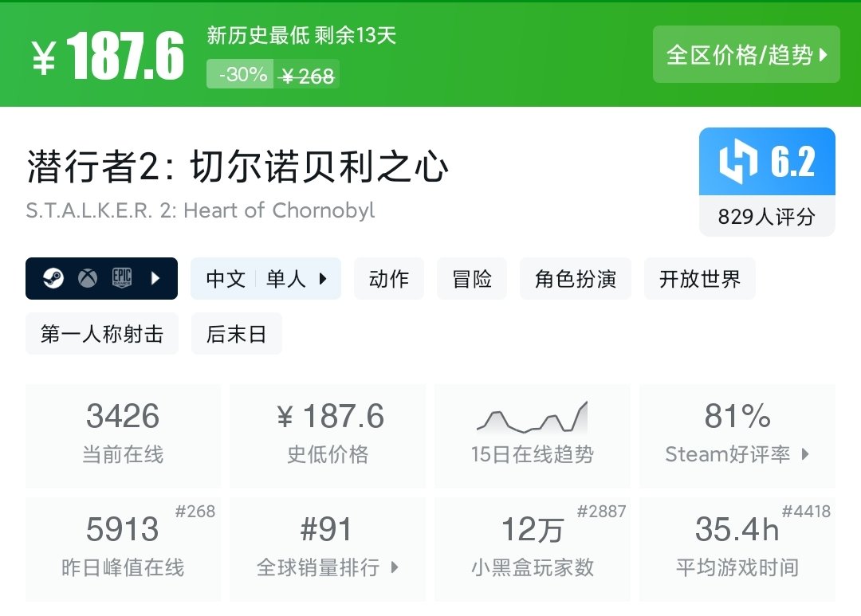Expand Steam好评率 details arrow
861x616 pixels.
[x=805, y=454]
